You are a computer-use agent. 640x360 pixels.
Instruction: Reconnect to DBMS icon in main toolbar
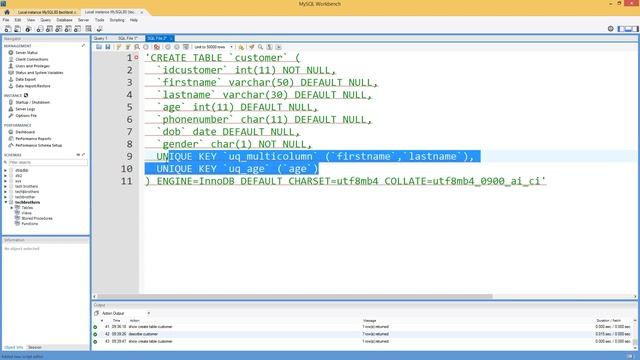(x=100, y=29)
